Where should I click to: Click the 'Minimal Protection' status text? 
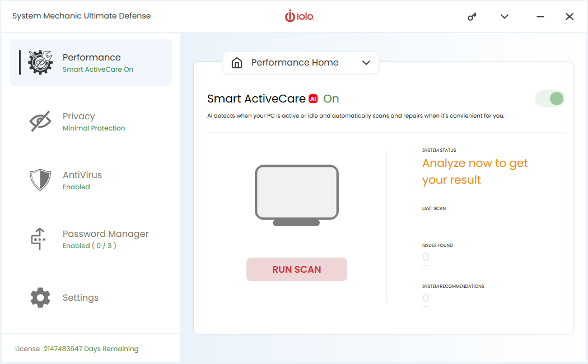click(94, 128)
